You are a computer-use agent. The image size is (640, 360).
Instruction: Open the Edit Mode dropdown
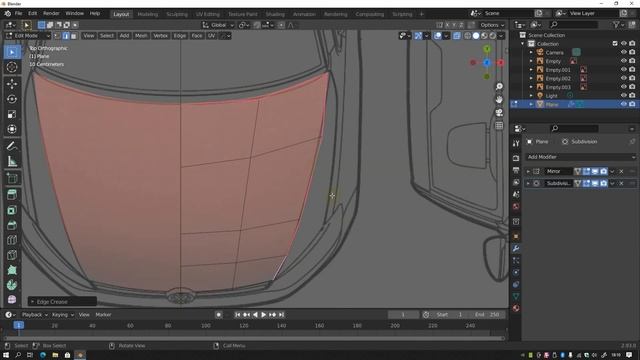(x=28, y=36)
